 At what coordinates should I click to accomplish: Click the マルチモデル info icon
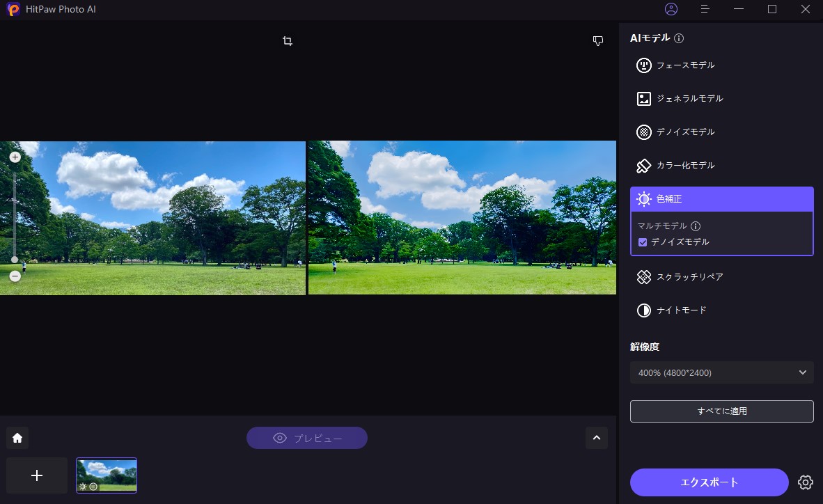696,226
